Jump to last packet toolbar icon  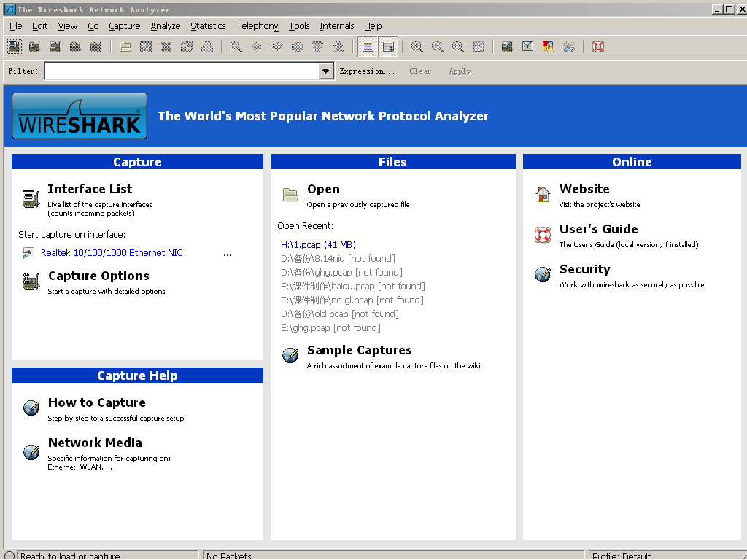point(338,47)
